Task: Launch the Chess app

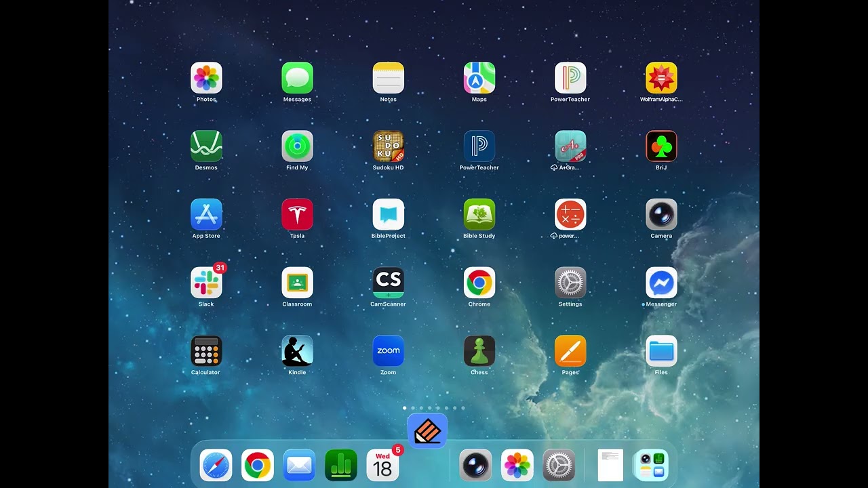Action: click(479, 351)
